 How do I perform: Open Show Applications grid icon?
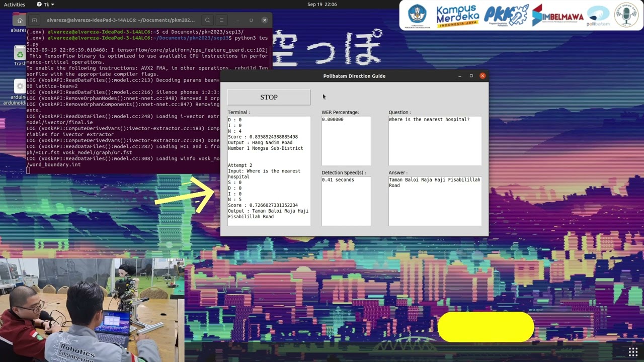coord(633,351)
